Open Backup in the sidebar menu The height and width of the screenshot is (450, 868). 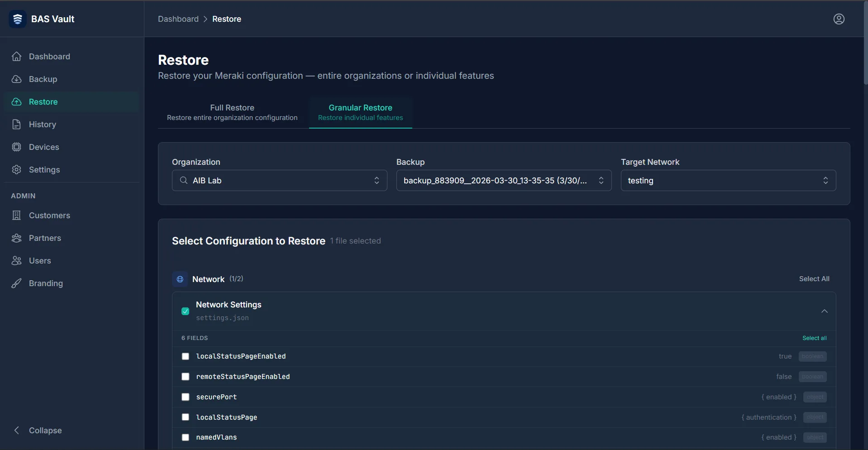(71, 79)
